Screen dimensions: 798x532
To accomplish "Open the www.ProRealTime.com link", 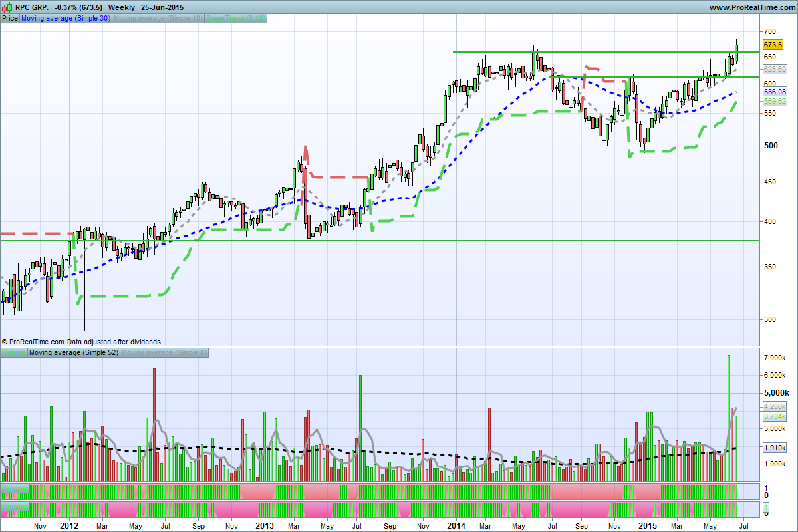I will pos(751,7).
